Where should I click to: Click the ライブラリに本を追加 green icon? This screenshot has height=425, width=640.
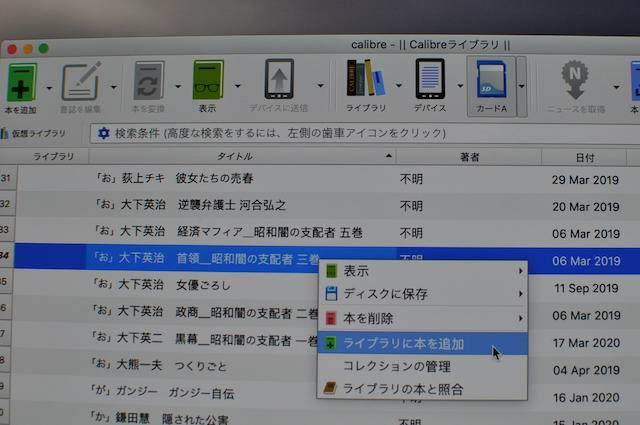pyautogui.click(x=331, y=343)
